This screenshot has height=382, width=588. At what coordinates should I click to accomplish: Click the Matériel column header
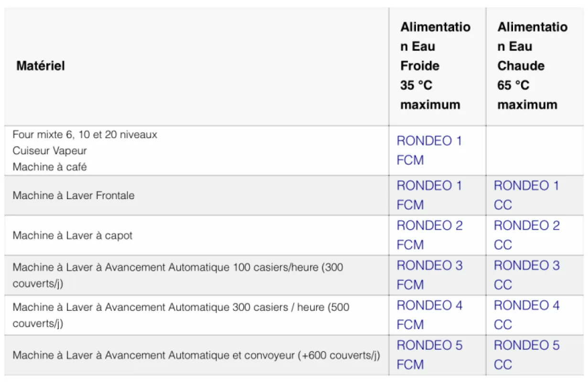(41, 66)
